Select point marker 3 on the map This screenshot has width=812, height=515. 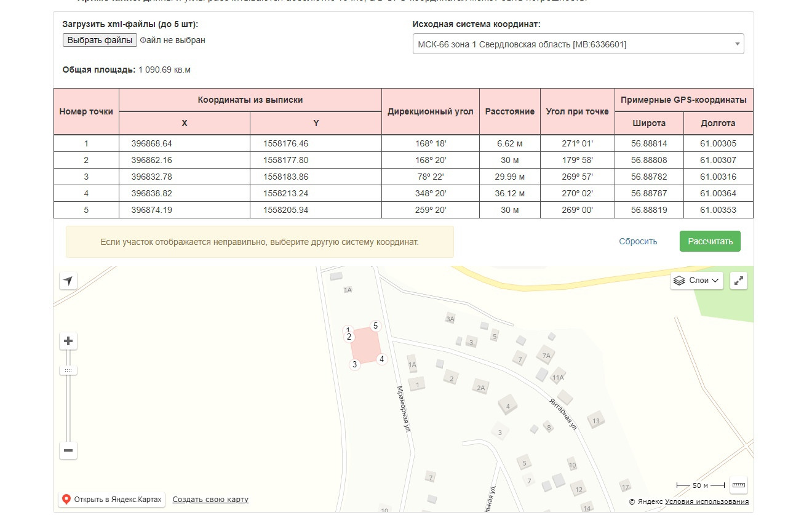pyautogui.click(x=354, y=364)
